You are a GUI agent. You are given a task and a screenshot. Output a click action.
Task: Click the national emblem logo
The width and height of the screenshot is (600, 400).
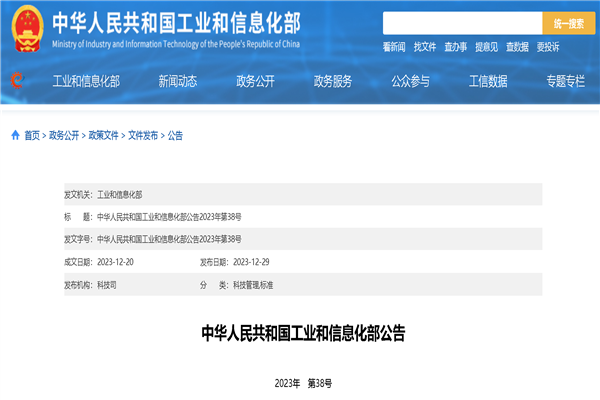point(24,28)
